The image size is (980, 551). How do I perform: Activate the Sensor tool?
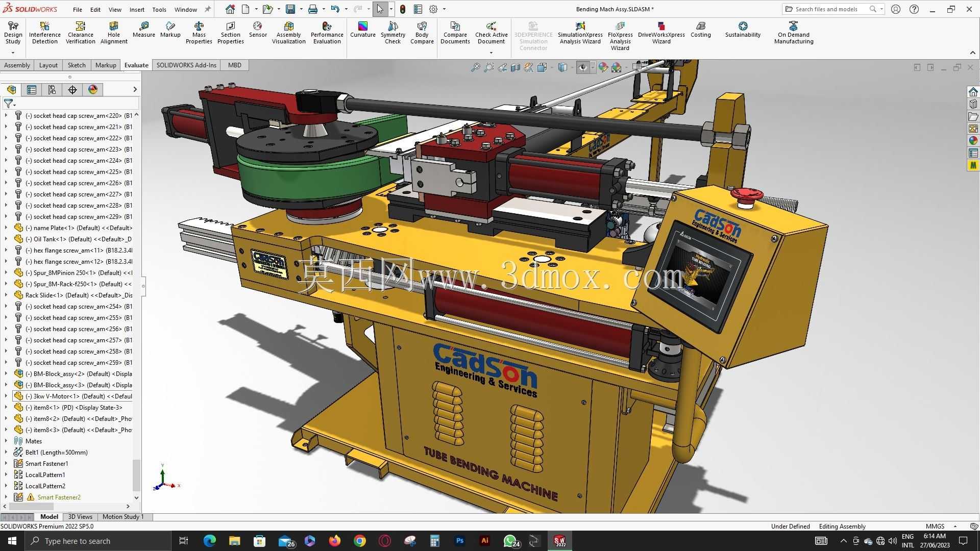(x=258, y=30)
